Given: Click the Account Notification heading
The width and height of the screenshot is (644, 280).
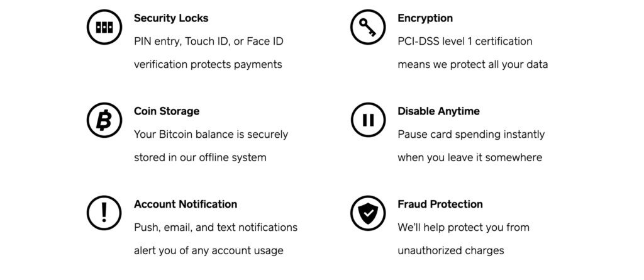Looking at the screenshot, I should [186, 204].
